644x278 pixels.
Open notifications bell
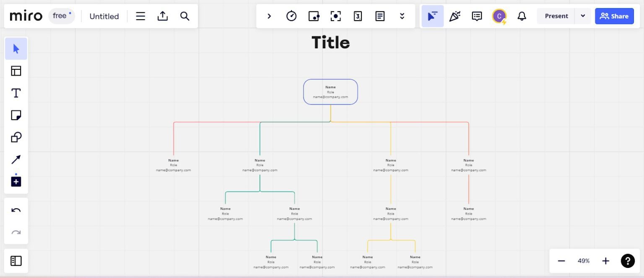522,16
